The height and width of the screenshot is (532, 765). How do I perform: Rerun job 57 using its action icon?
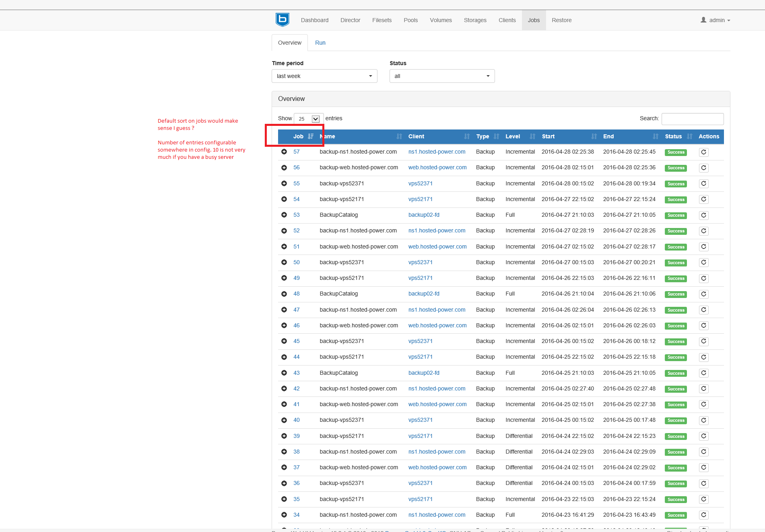[x=703, y=152]
